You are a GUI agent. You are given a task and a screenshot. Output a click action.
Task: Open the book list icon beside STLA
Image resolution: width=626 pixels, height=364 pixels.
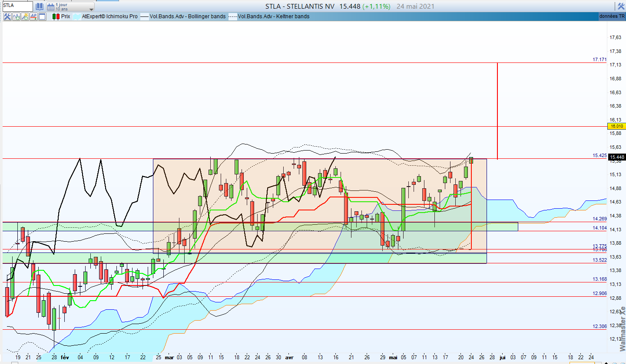click(x=39, y=7)
